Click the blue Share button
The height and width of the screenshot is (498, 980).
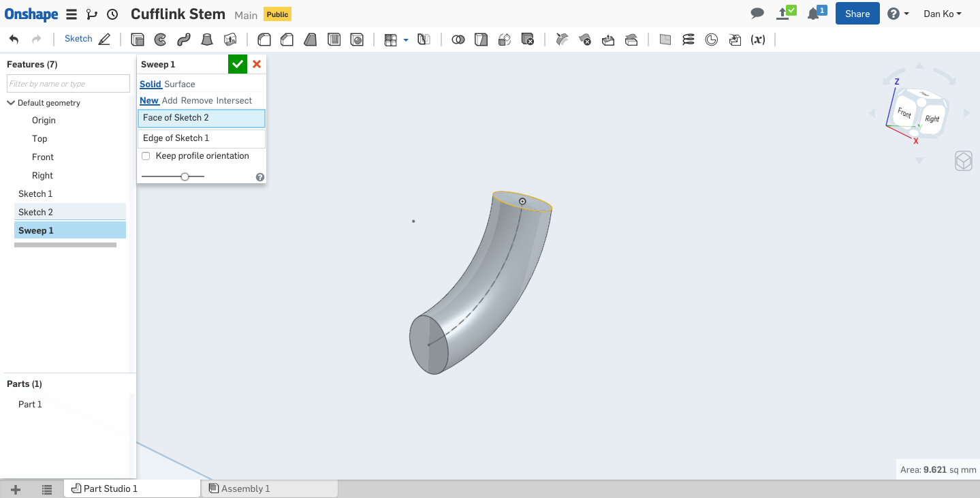click(x=857, y=14)
